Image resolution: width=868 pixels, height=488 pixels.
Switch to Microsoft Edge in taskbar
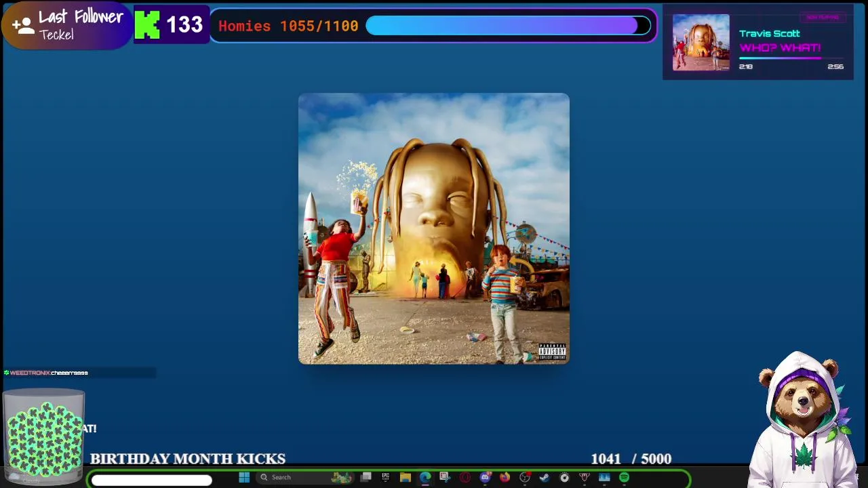point(425,477)
